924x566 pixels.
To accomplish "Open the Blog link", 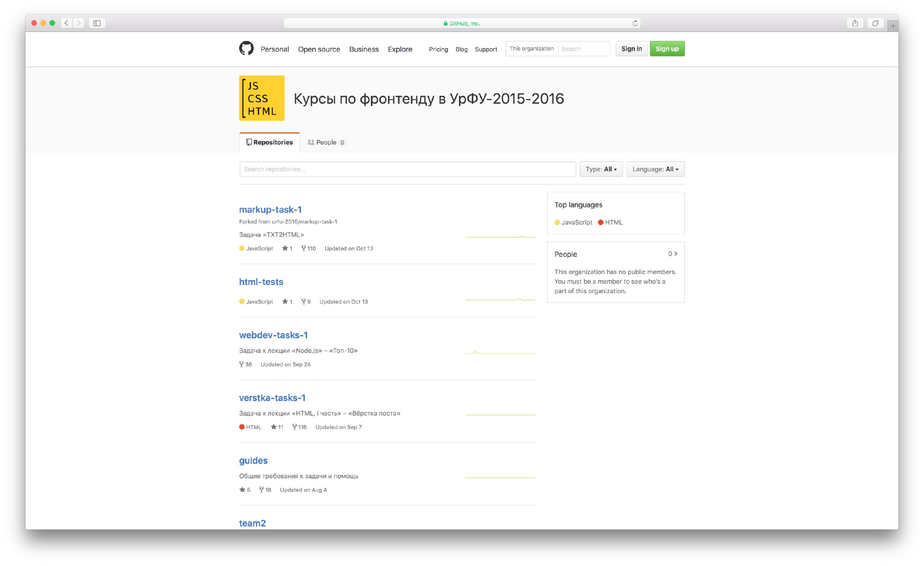I will point(461,49).
